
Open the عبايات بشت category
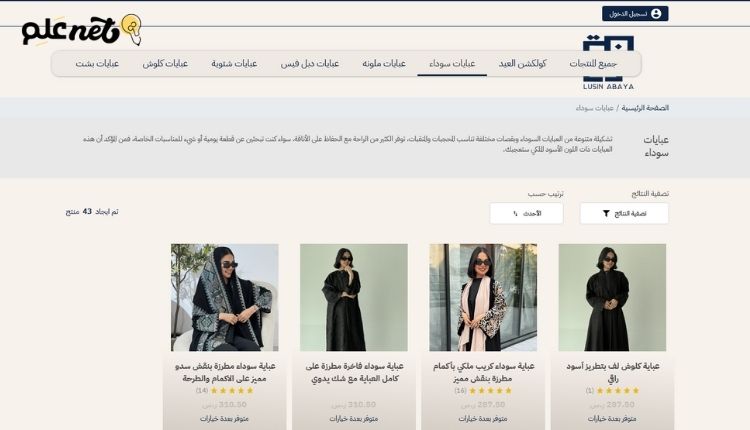click(97, 63)
